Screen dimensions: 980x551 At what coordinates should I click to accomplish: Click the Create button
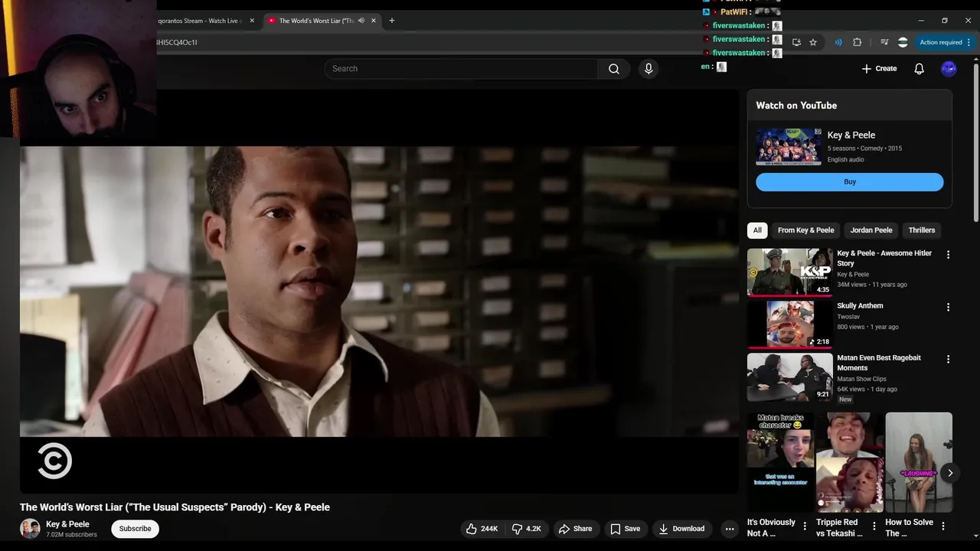(879, 69)
